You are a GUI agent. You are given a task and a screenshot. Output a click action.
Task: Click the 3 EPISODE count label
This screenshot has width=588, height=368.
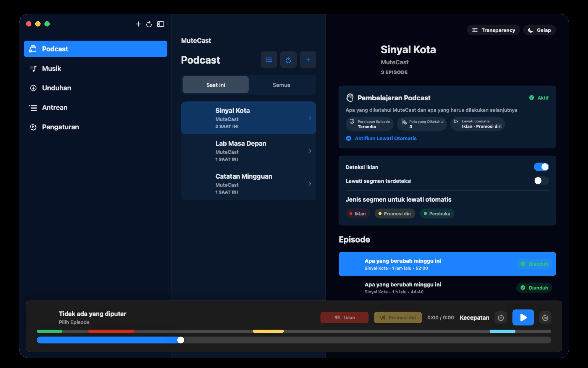pos(394,72)
